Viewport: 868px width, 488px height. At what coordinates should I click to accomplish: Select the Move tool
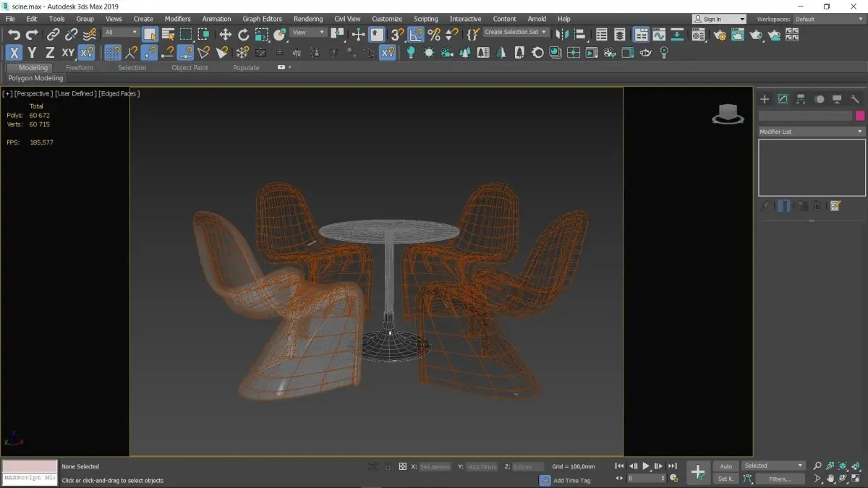coord(226,34)
